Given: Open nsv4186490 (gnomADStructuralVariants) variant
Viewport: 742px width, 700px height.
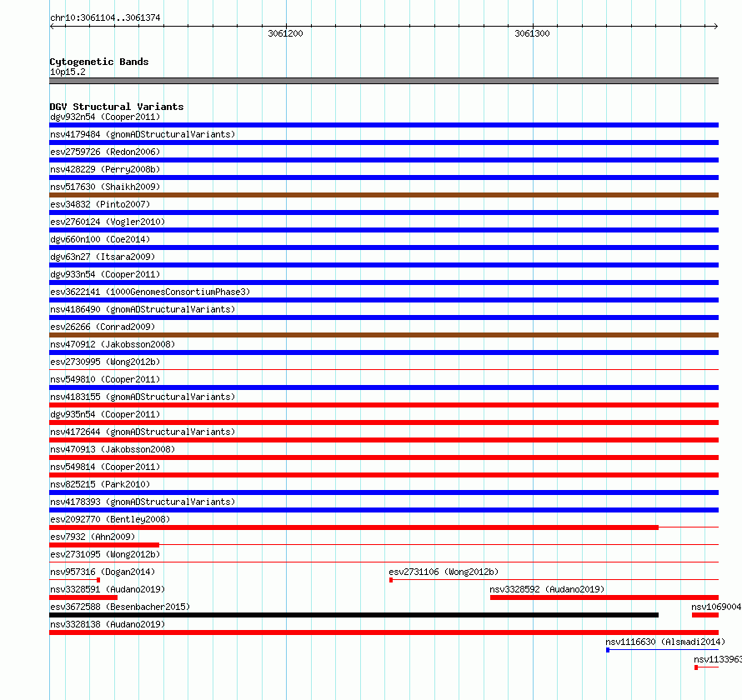Looking at the screenshot, I should (143, 309).
